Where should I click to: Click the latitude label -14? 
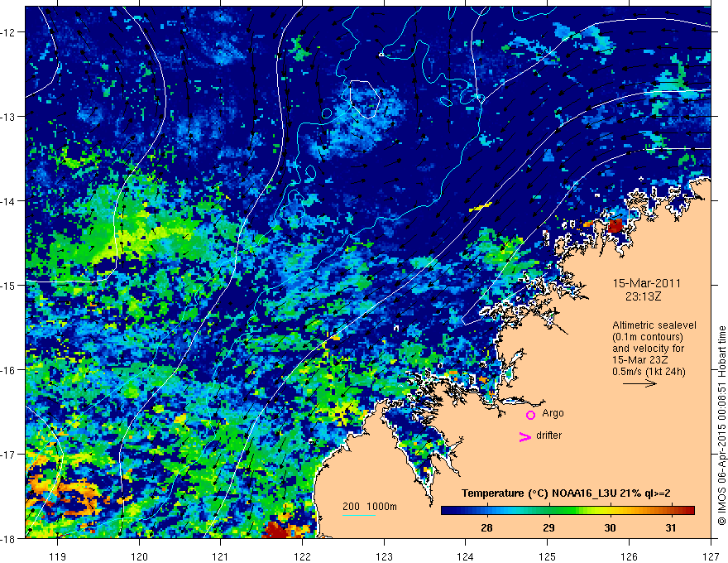[8, 201]
